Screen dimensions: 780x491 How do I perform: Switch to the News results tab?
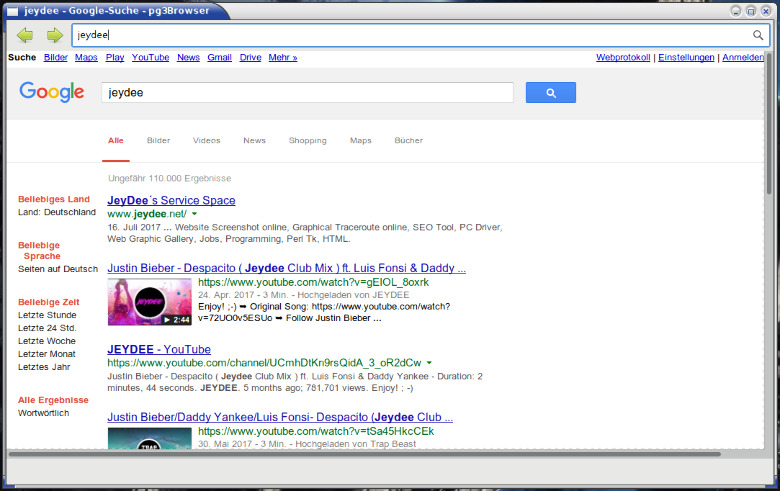pyautogui.click(x=254, y=141)
